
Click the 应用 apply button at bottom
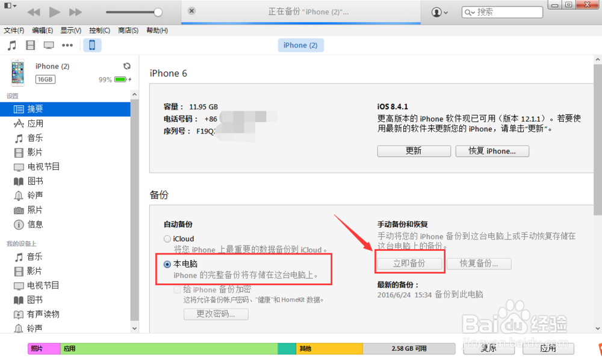548,348
